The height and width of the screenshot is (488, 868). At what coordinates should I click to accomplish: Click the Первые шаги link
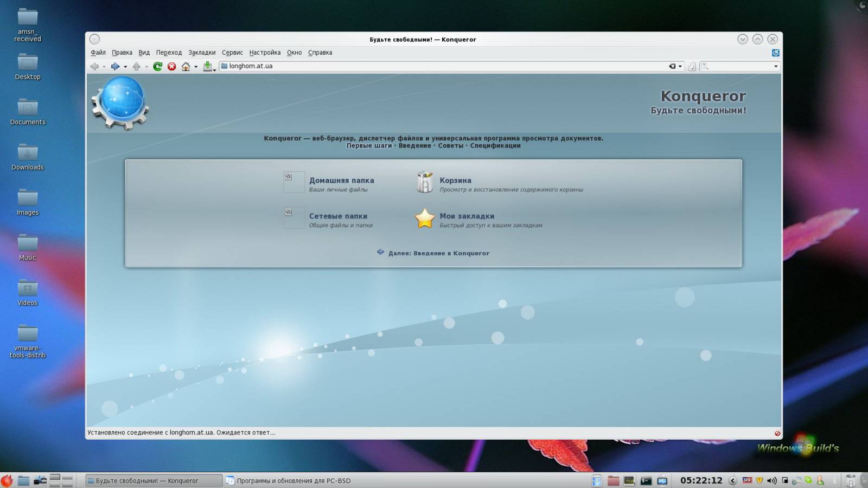[369, 145]
